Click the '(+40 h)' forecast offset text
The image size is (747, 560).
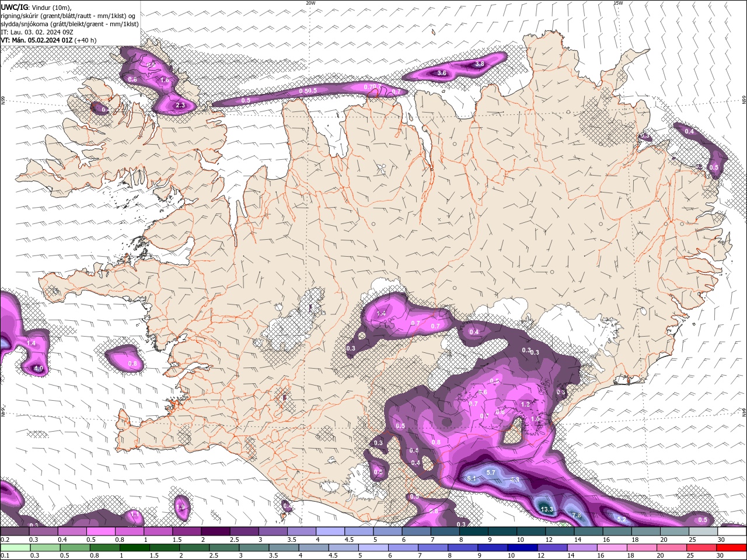click(x=86, y=40)
